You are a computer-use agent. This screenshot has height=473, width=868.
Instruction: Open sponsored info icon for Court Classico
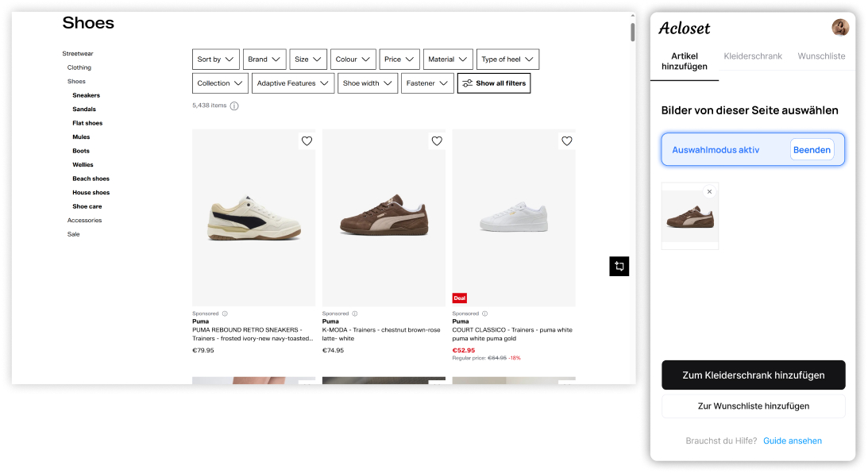485,313
